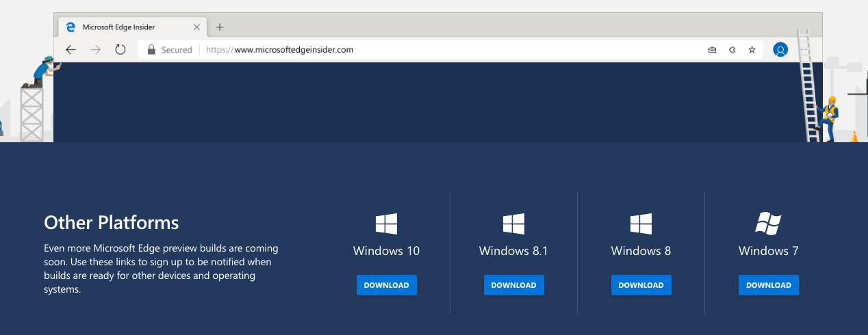Click the Windows 8 logo icon
Viewport: 868px width, 335px height.
coord(641,224)
